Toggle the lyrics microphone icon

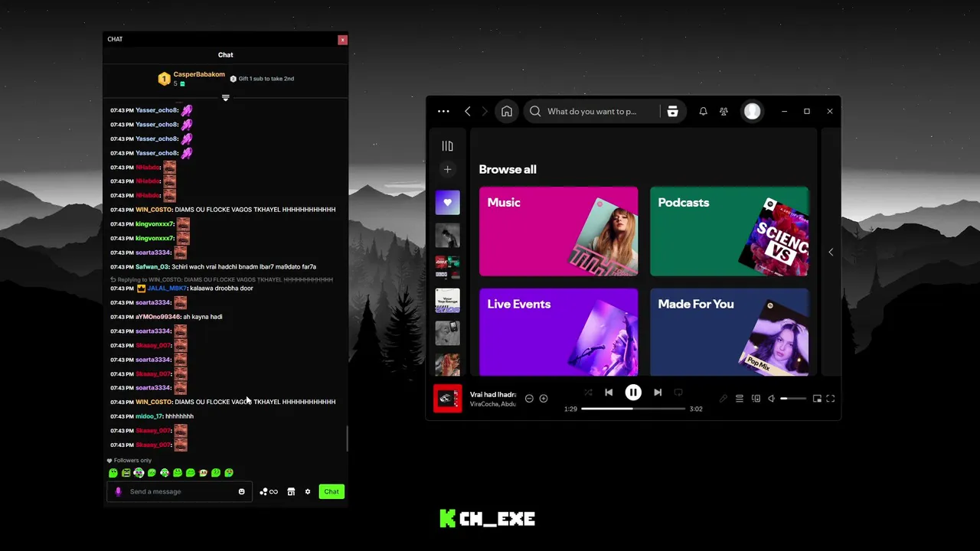pos(723,399)
